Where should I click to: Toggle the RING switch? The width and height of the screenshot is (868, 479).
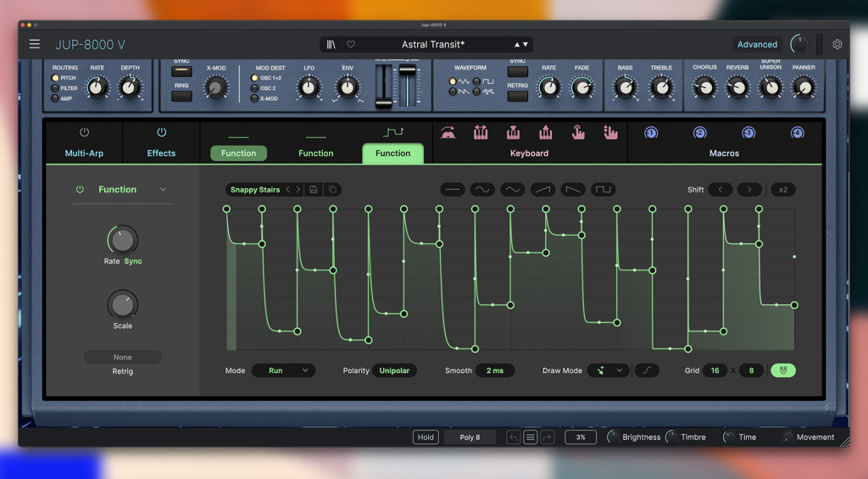click(181, 96)
